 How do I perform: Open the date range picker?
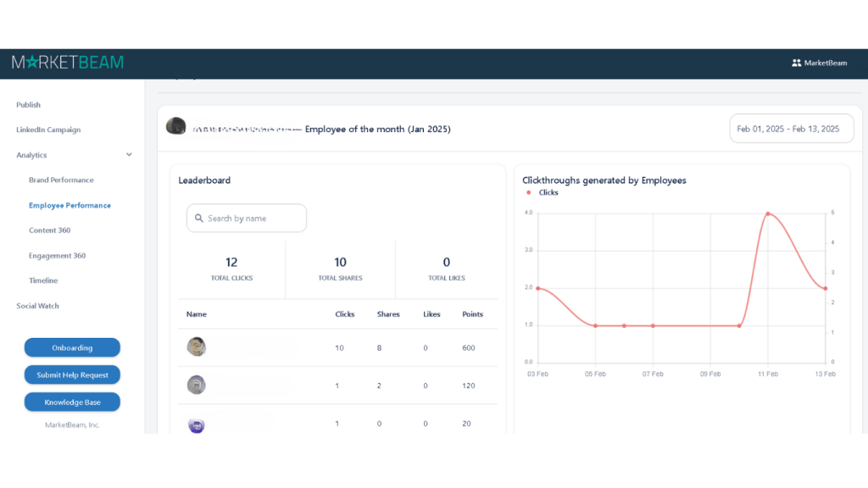point(791,129)
